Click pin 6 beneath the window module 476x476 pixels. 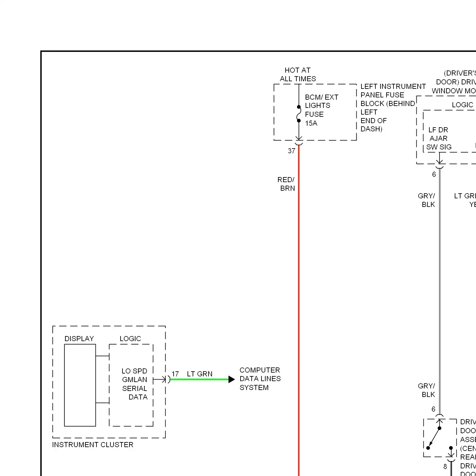coord(434,174)
